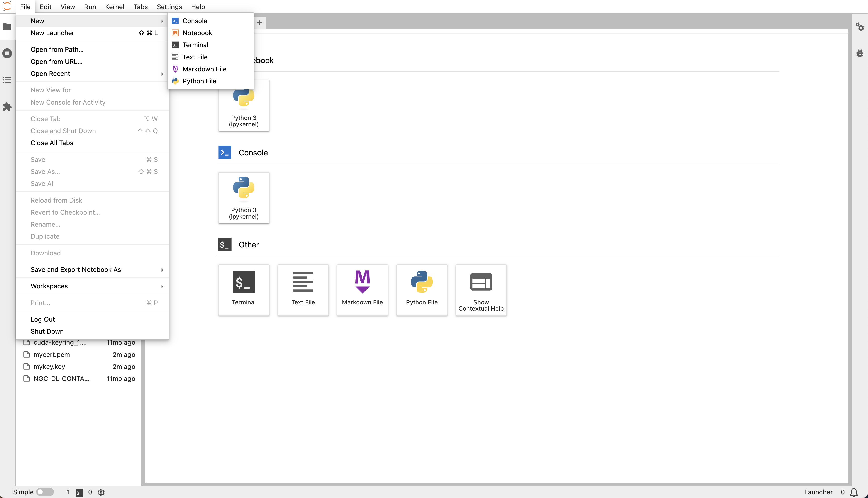Open the Property Inspector gears icon
Viewport: 868px width, 498px height.
pyautogui.click(x=860, y=27)
